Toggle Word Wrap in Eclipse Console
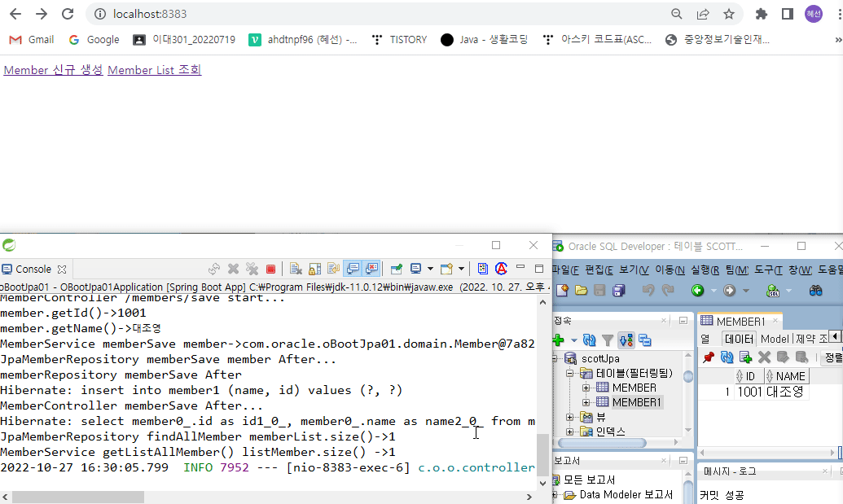Image resolution: width=843 pixels, height=504 pixels. coord(333,269)
